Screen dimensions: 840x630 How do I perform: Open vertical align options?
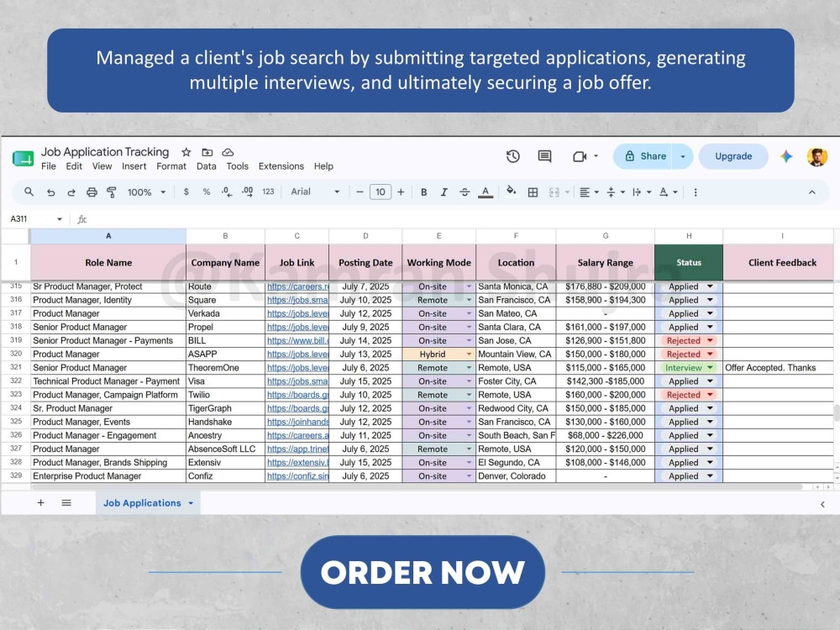[x=615, y=192]
